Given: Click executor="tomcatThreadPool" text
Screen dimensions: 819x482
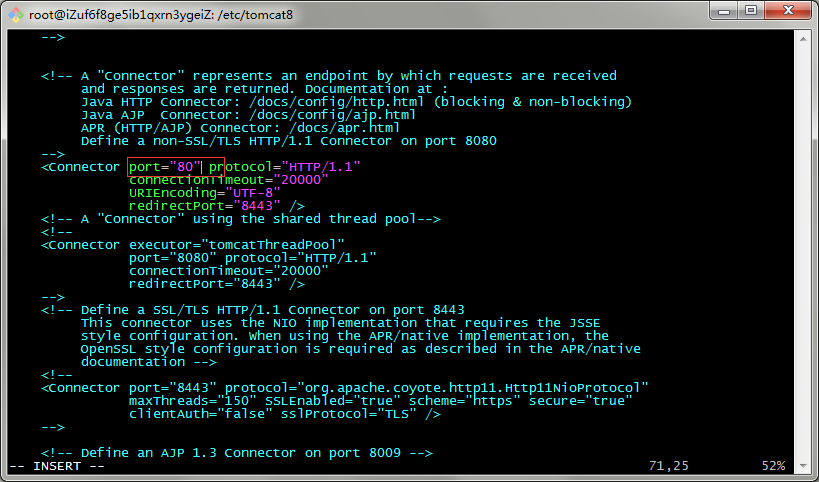Looking at the screenshot, I should (x=237, y=245).
